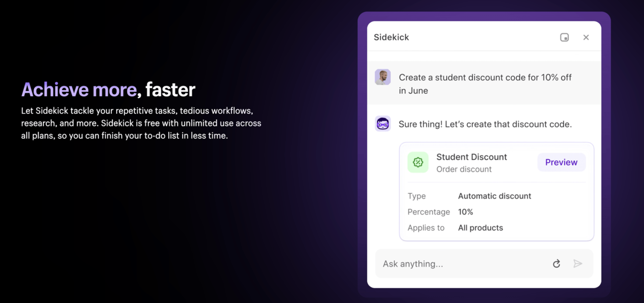Click the expand/popout window icon
The image size is (644, 303).
click(564, 37)
